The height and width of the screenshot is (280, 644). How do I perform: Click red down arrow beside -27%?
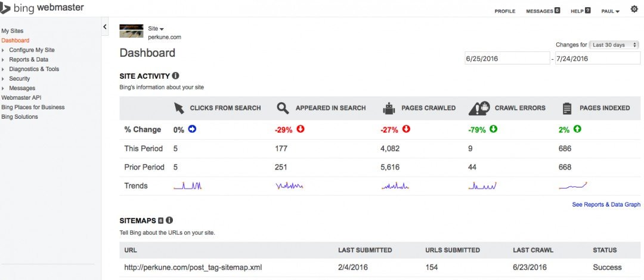406,129
